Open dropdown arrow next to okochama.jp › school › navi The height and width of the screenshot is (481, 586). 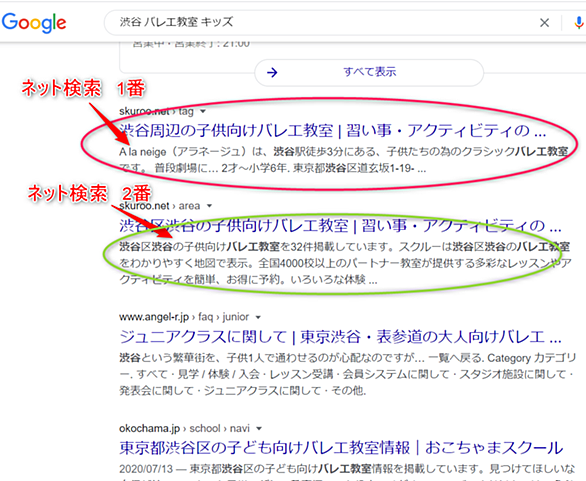259,428
